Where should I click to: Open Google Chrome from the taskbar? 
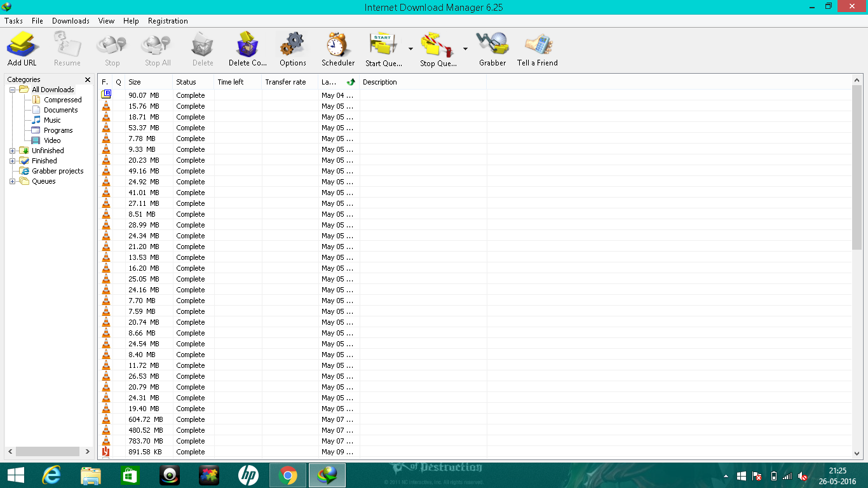[287, 475]
